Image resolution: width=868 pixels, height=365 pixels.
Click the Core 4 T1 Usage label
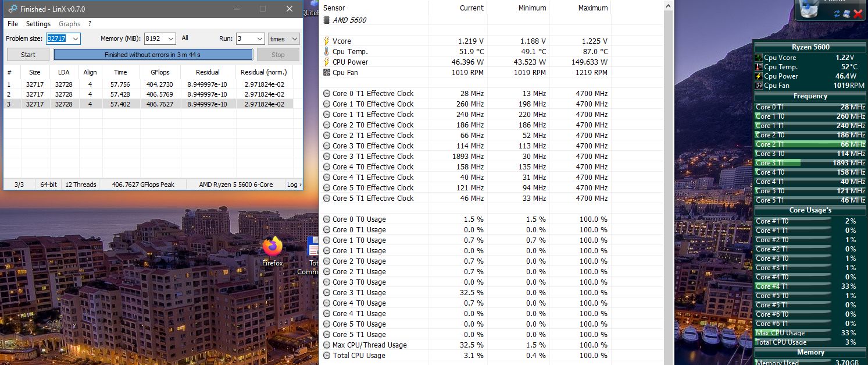359,314
